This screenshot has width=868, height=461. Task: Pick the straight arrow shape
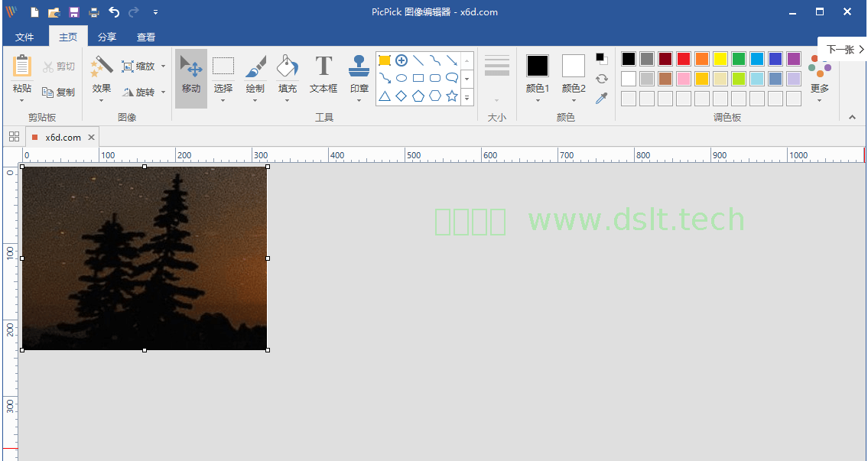[x=452, y=60]
